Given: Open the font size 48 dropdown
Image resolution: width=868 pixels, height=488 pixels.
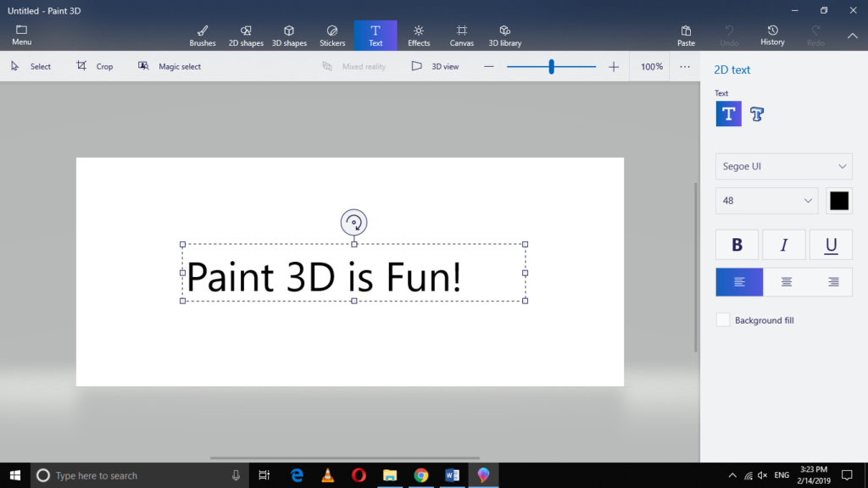Looking at the screenshot, I should point(766,201).
